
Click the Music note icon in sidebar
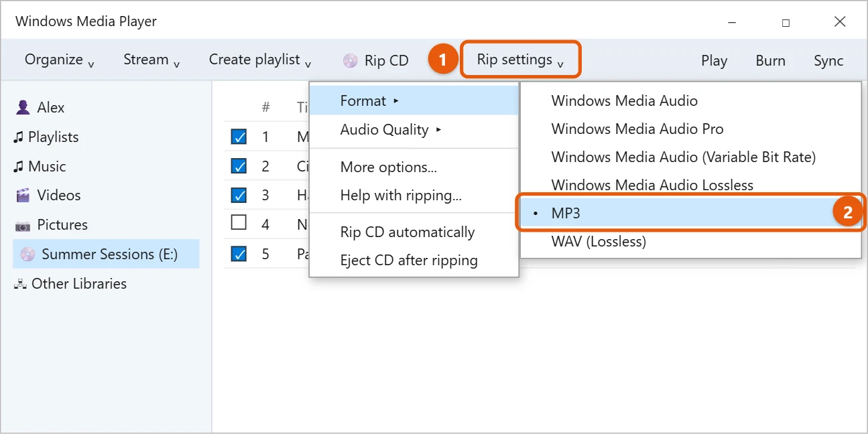[18, 167]
